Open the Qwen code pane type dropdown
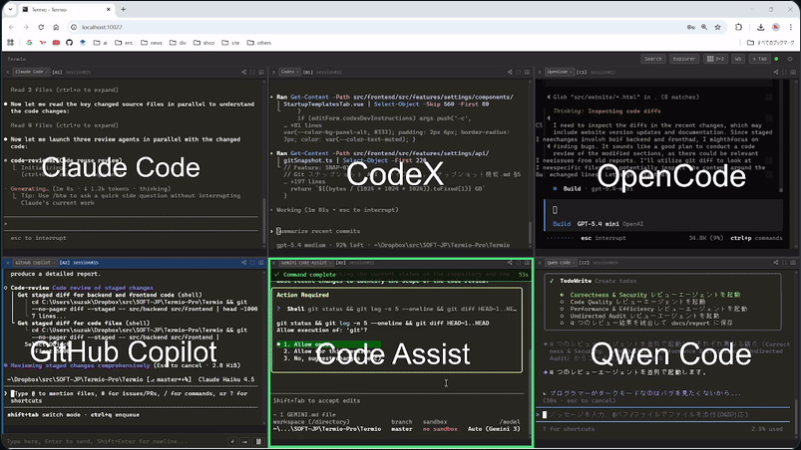Screen dimensions: 801x450 pyautogui.click(x=560, y=263)
